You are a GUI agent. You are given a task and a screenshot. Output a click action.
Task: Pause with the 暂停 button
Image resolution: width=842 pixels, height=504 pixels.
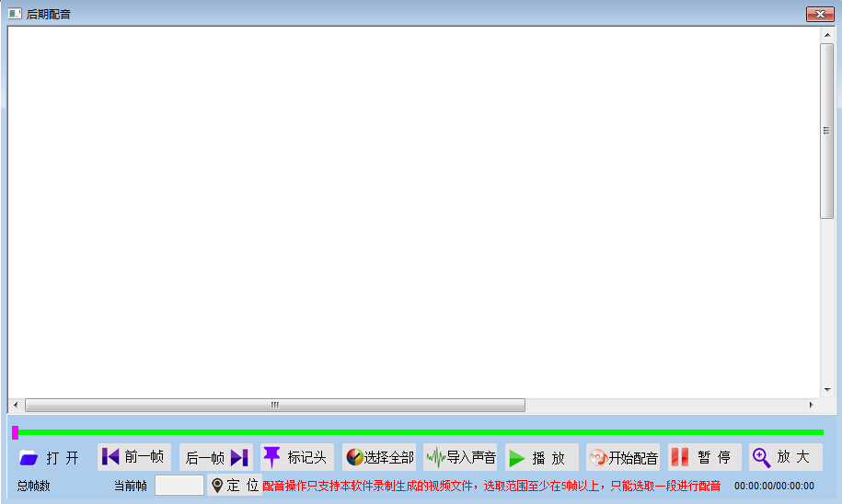[705, 457]
